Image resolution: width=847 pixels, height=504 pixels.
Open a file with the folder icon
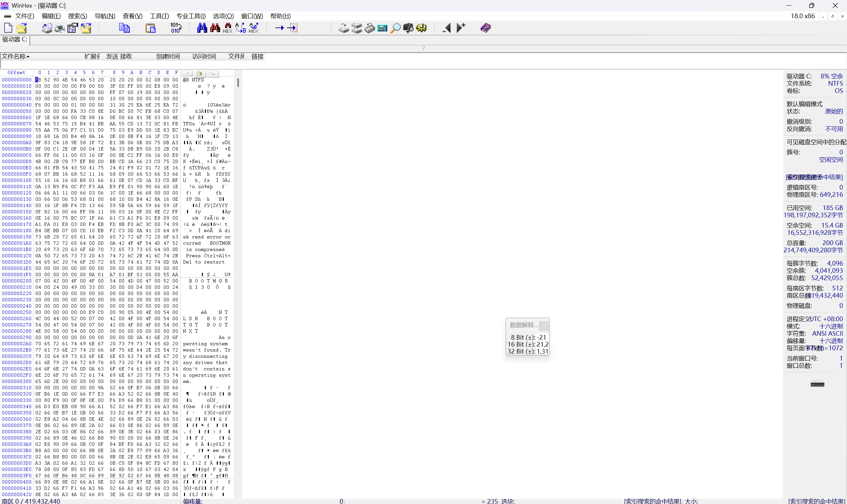[22, 28]
